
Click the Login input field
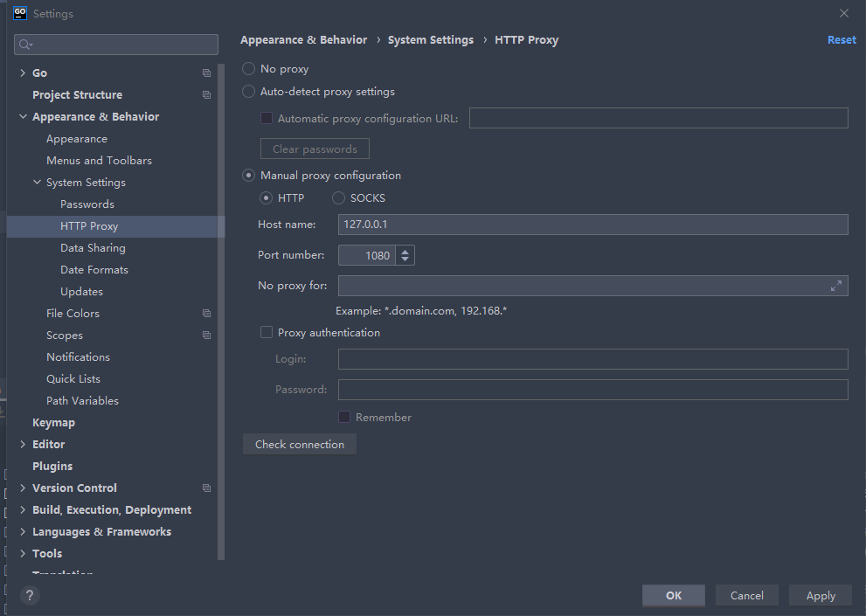point(593,359)
